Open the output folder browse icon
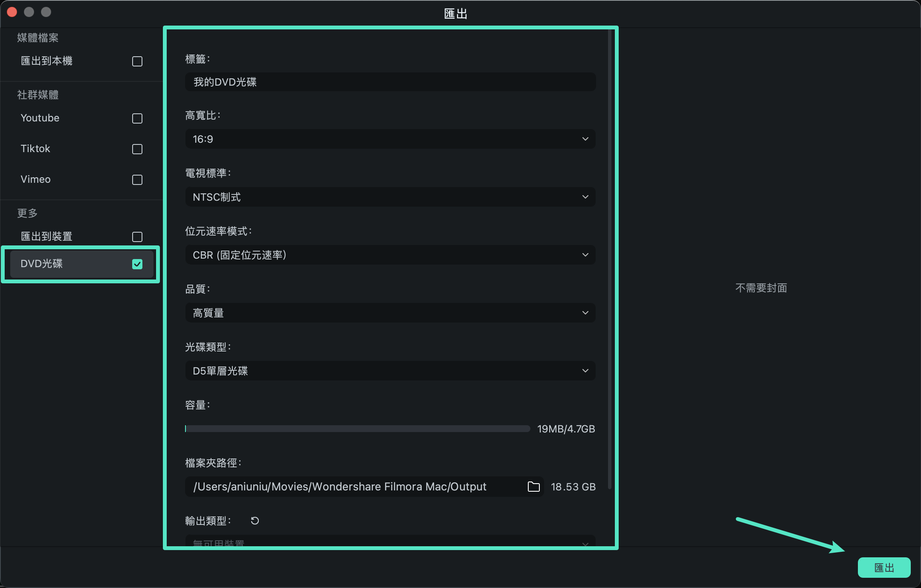 (533, 487)
